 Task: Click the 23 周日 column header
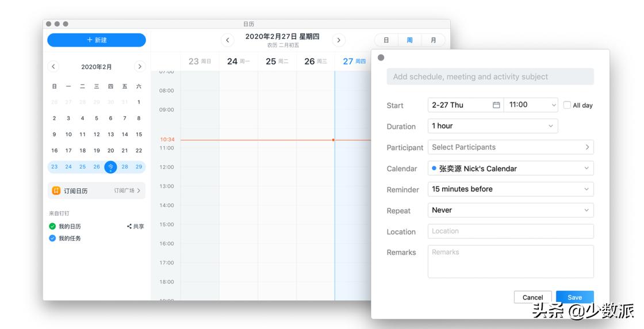[200, 61]
